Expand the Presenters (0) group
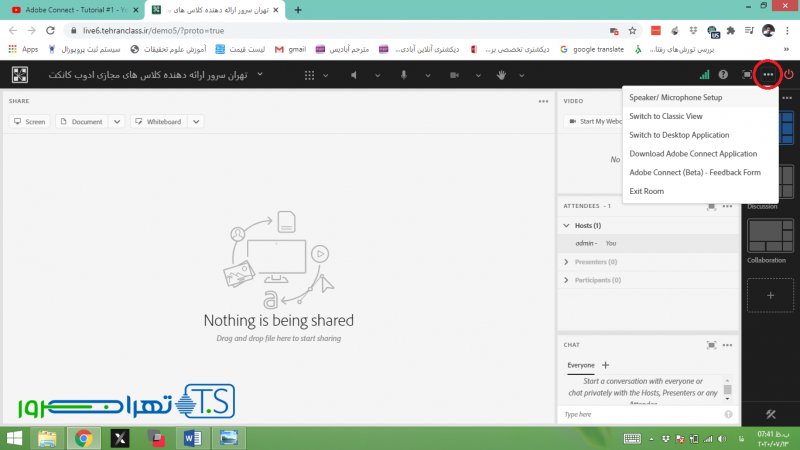The width and height of the screenshot is (800, 450). point(567,262)
